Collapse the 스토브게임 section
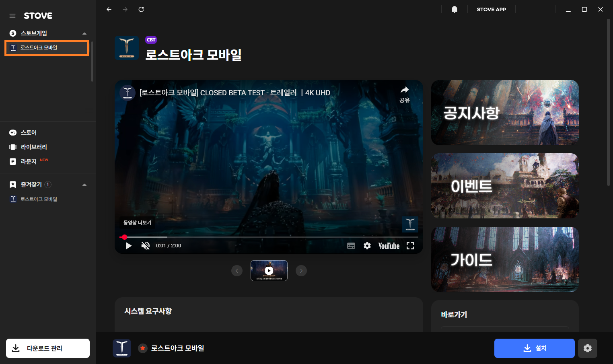The height and width of the screenshot is (364, 613). [x=84, y=33]
